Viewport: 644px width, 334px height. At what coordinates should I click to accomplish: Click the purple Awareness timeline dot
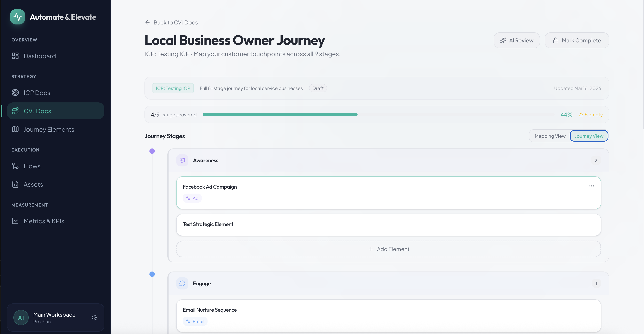coord(152,151)
